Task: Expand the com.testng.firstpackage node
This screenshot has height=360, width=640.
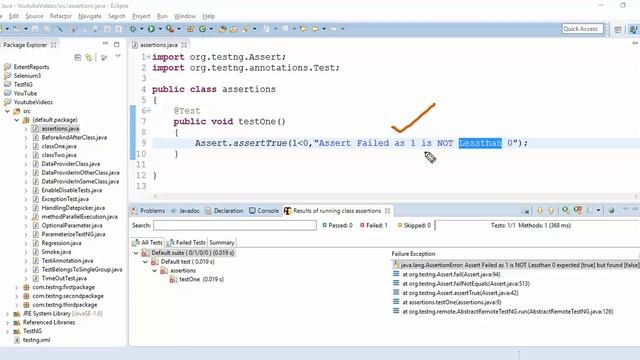Action: click(x=17, y=287)
